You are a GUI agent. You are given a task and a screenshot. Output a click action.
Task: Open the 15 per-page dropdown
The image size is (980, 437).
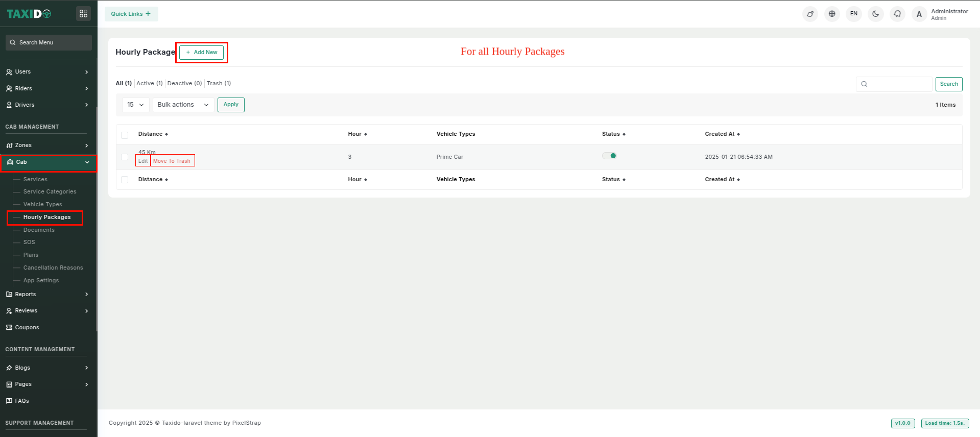[x=135, y=105]
